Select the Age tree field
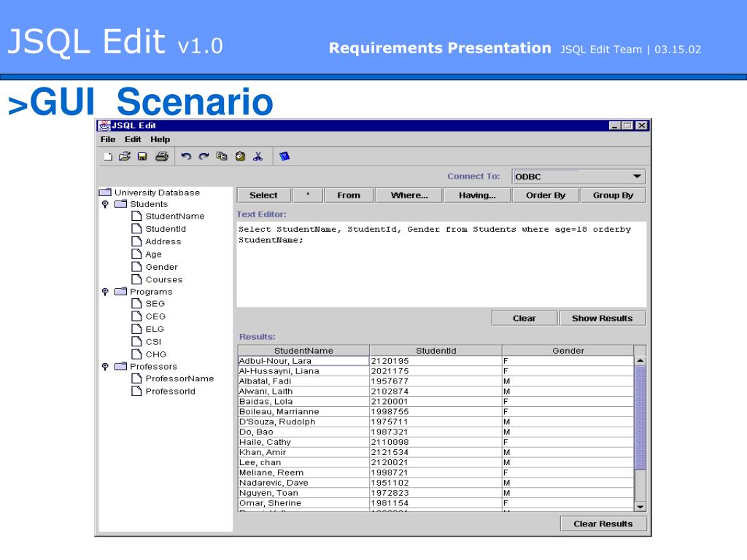Viewport: 747px width, 560px height. click(x=153, y=254)
